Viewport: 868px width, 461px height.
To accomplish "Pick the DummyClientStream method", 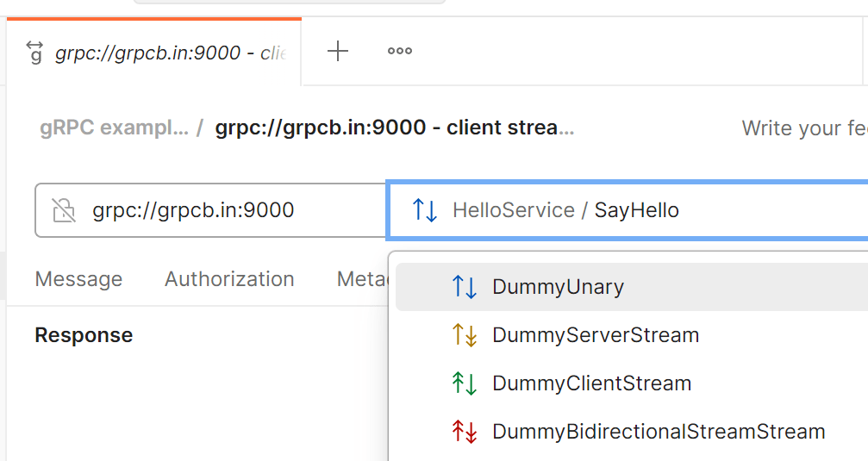I will pos(591,383).
